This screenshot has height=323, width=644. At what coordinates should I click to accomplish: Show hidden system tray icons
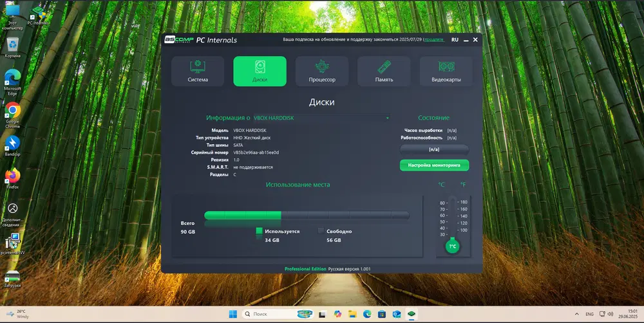(x=576, y=314)
